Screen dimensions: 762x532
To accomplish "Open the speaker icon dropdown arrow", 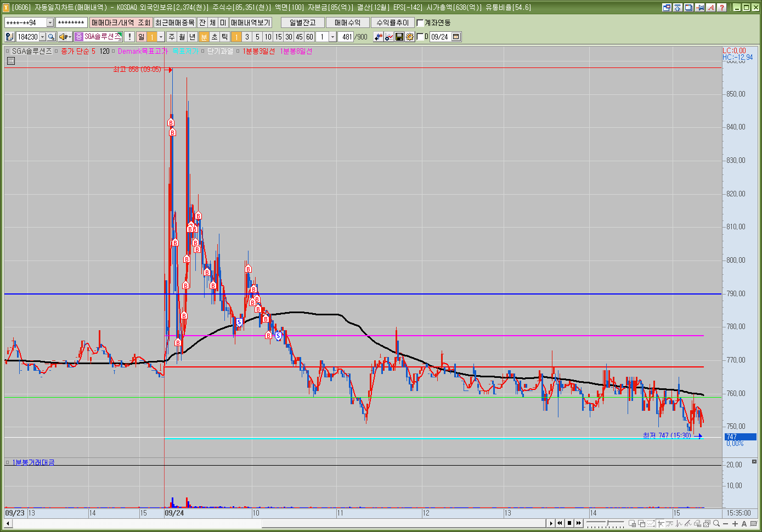I will (x=70, y=37).
